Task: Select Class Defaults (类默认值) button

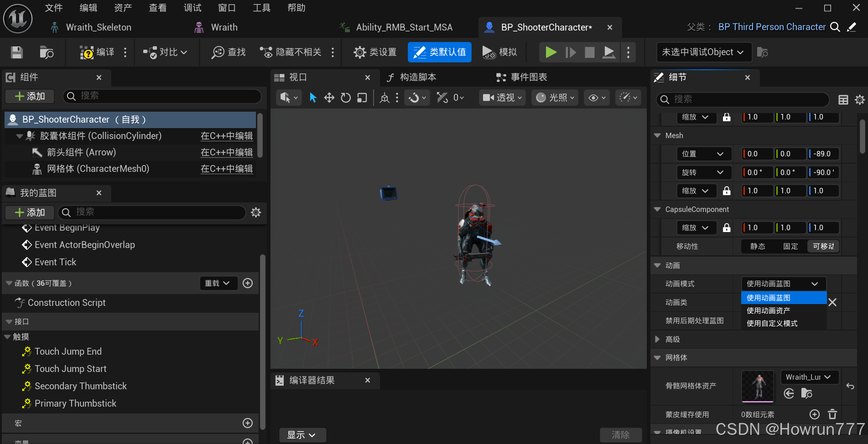Action: 439,52
